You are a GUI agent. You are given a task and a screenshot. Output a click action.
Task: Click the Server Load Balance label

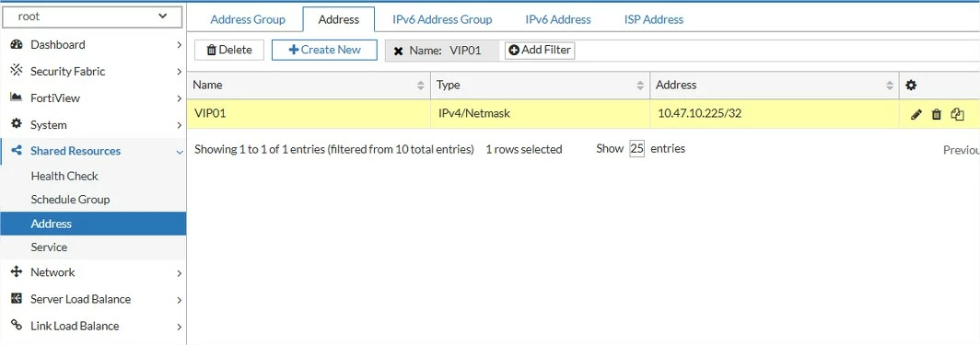81,299
